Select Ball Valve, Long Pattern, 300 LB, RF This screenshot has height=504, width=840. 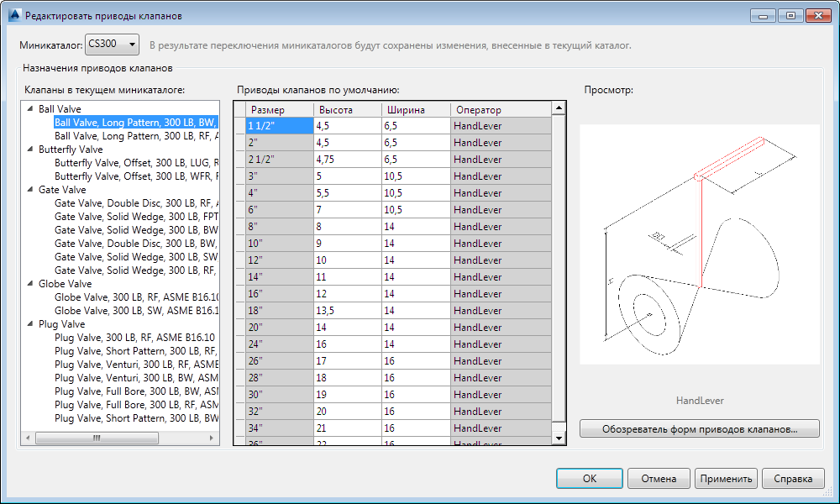(x=137, y=136)
